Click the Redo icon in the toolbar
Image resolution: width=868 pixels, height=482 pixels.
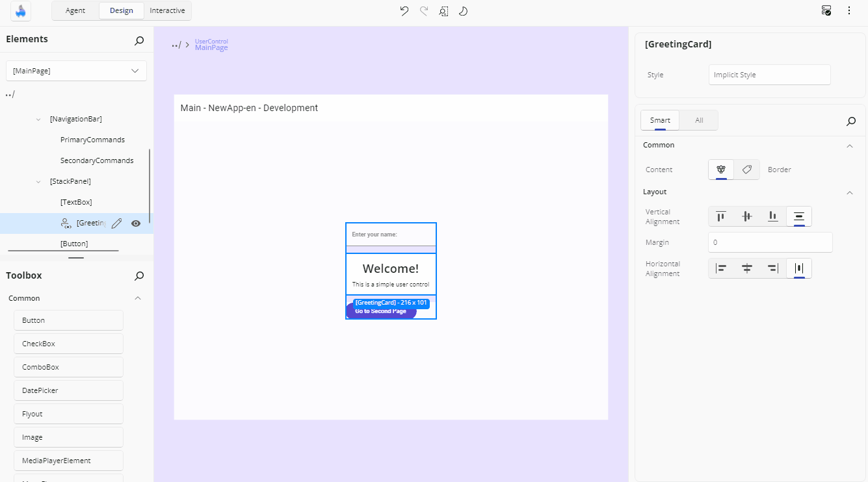pos(423,11)
